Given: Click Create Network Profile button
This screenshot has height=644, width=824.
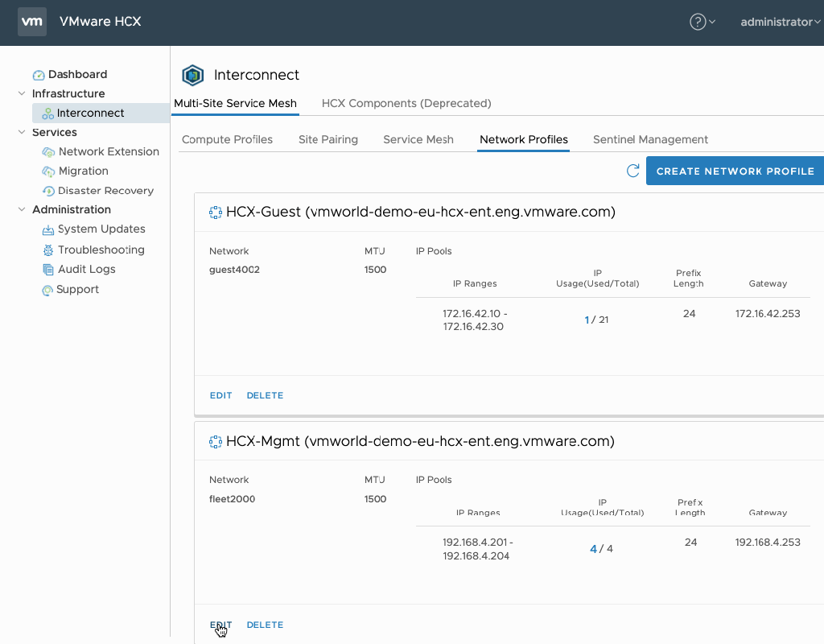Looking at the screenshot, I should pos(735,171).
